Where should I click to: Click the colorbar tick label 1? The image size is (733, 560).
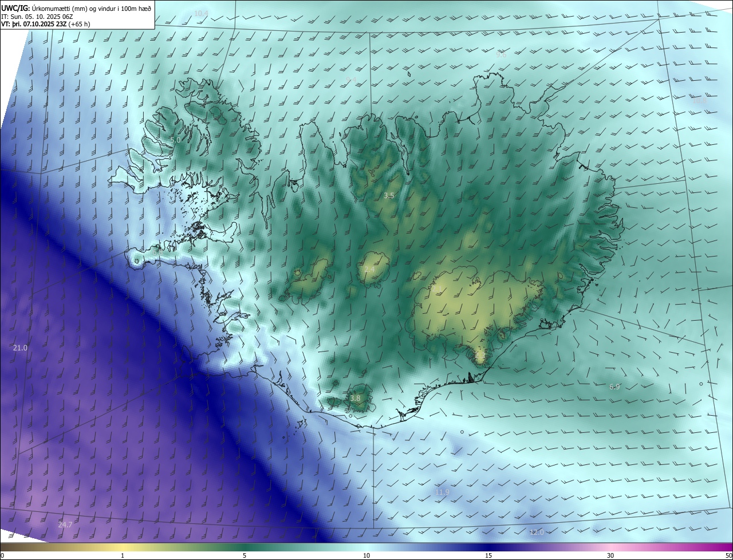click(123, 556)
